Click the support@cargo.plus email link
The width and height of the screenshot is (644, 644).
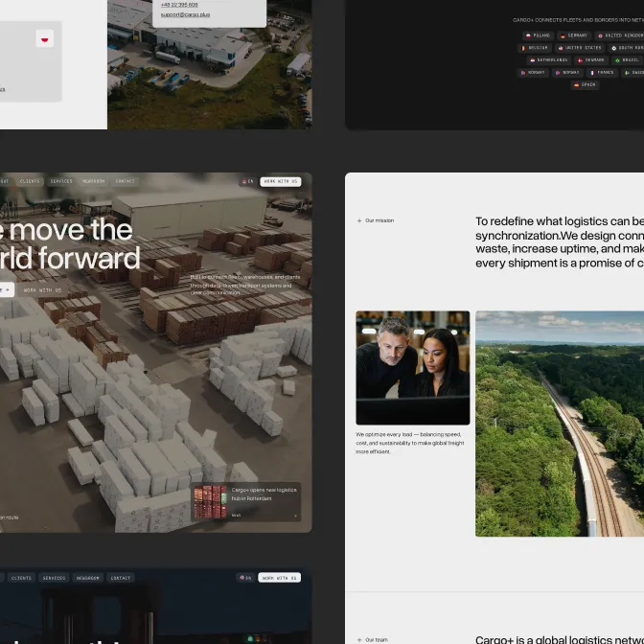185,14
